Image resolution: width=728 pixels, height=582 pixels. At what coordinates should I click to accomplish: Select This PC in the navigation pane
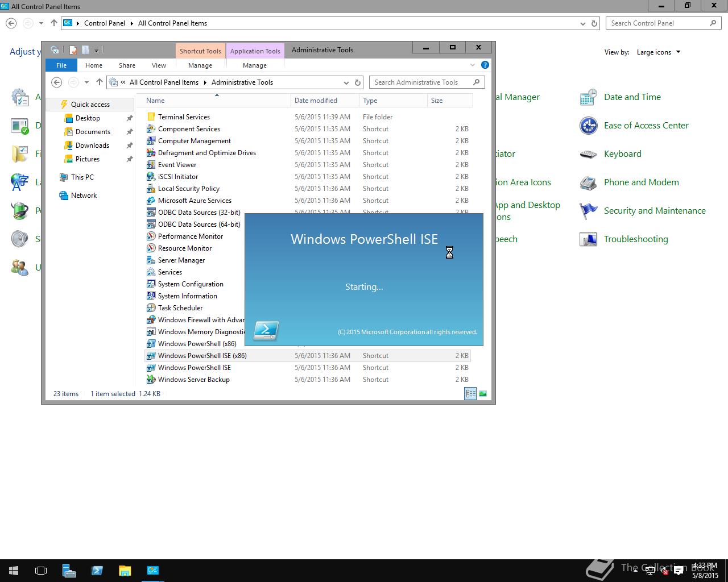pos(82,177)
